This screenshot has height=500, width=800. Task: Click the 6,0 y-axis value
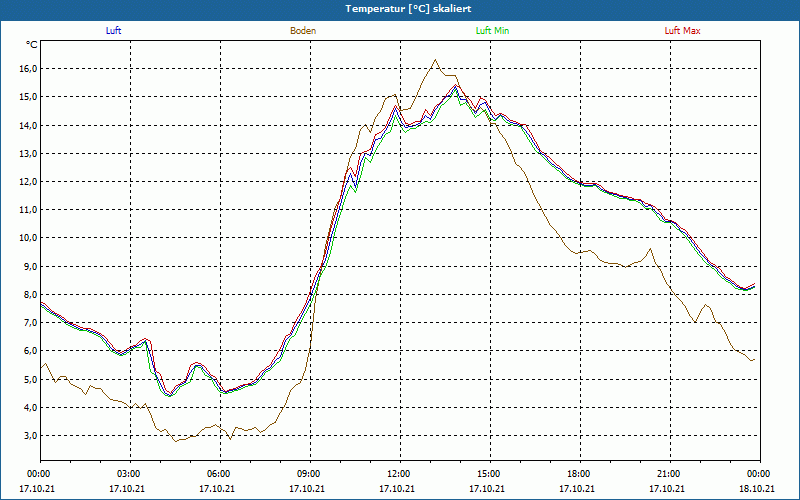click(x=31, y=351)
